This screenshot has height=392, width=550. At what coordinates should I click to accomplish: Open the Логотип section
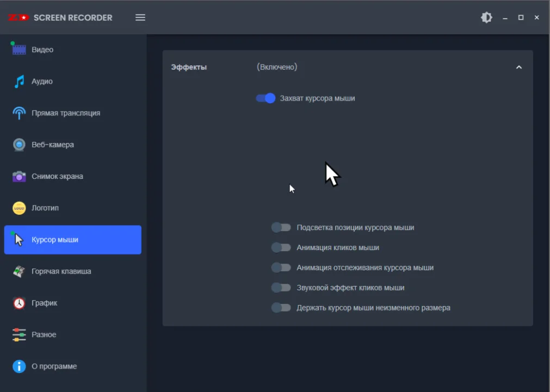(x=72, y=208)
